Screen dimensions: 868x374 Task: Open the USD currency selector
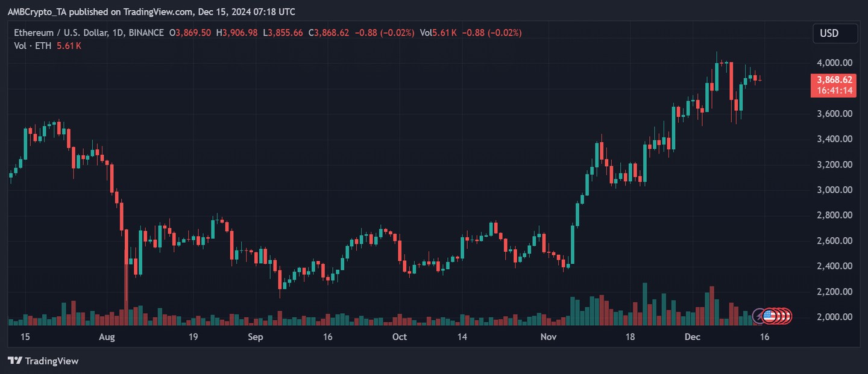[833, 34]
